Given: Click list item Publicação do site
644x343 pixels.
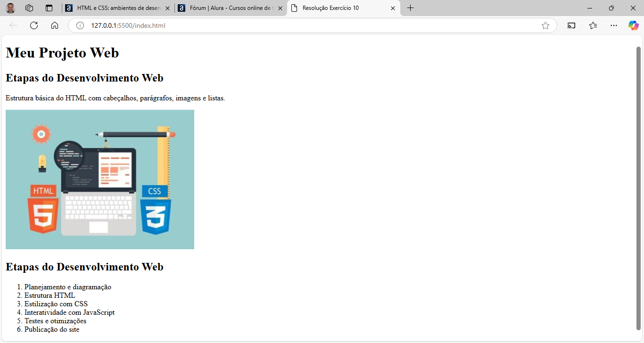Looking at the screenshot, I should coord(52,329).
